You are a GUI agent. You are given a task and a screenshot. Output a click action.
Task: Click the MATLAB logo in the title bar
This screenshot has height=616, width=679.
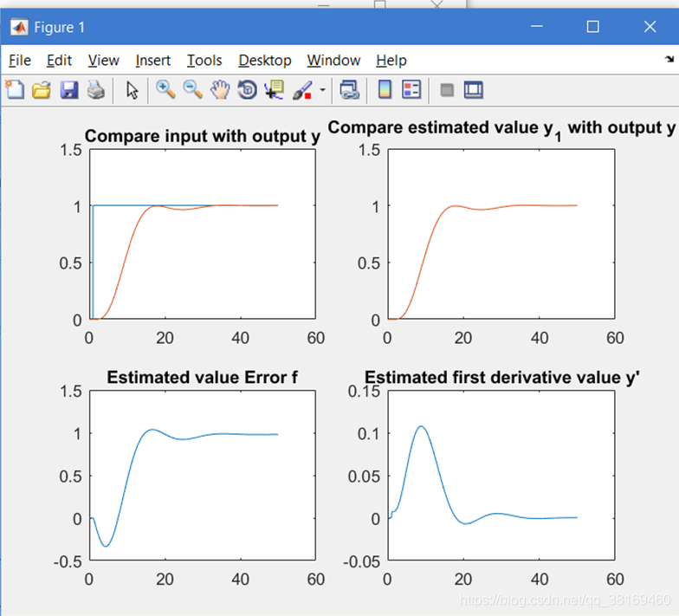point(19,28)
